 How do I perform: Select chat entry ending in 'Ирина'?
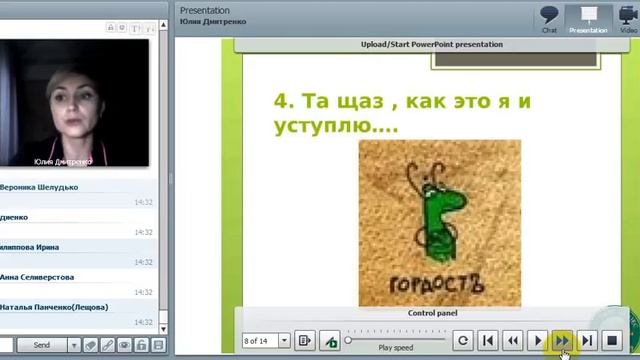[x=78, y=254]
